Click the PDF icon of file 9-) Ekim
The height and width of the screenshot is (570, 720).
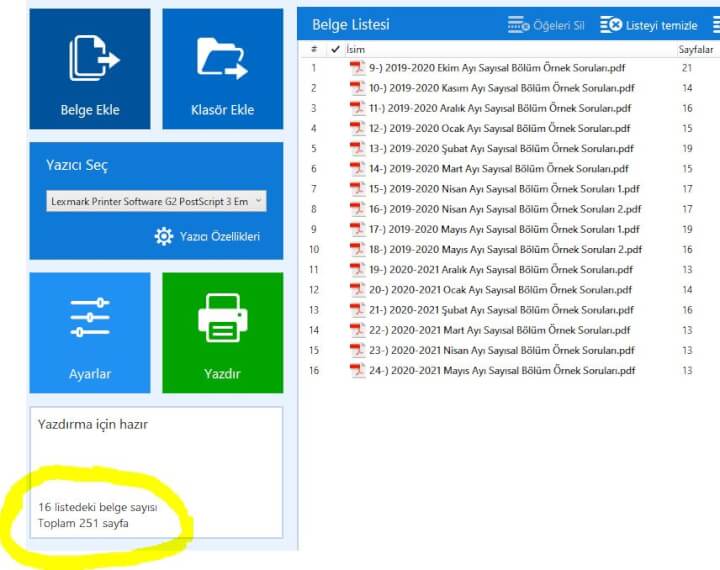(x=357, y=68)
